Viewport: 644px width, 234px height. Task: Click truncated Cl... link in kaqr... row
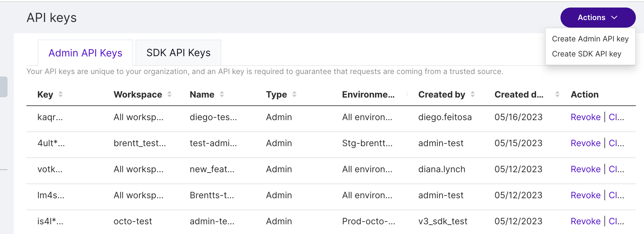tap(616, 117)
